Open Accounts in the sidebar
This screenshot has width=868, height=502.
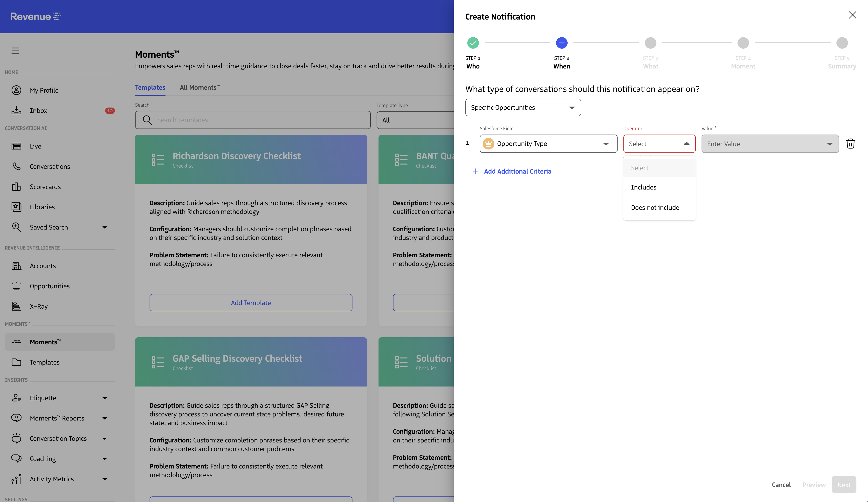click(x=43, y=266)
